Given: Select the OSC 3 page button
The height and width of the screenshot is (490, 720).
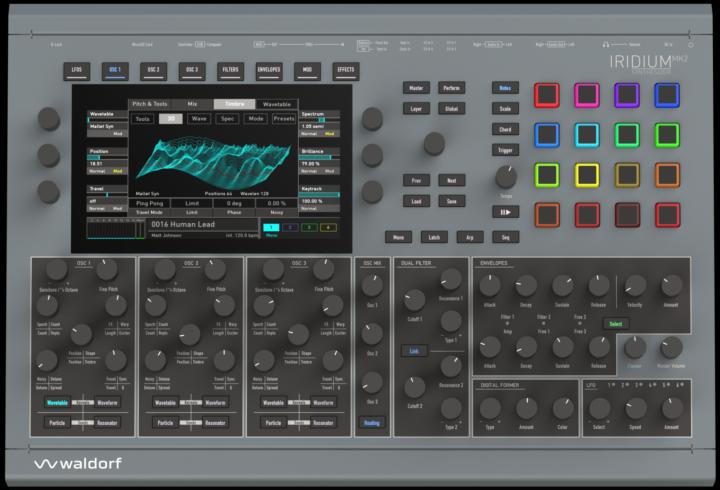Looking at the screenshot, I should [192, 71].
